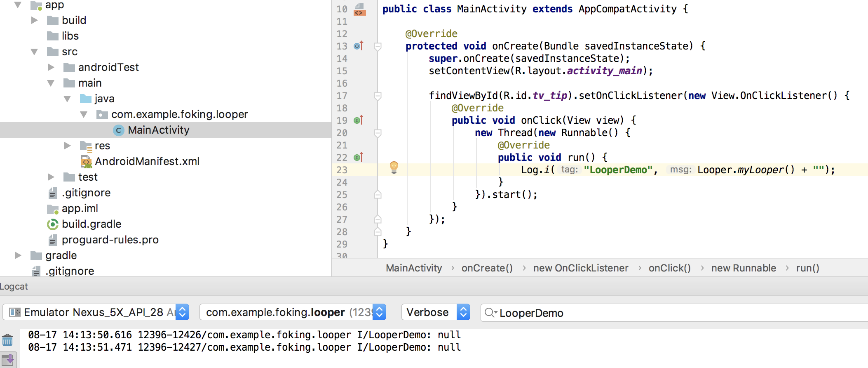Select proguard-rules.pro in the project tree
The width and height of the screenshot is (868, 368).
click(x=110, y=240)
